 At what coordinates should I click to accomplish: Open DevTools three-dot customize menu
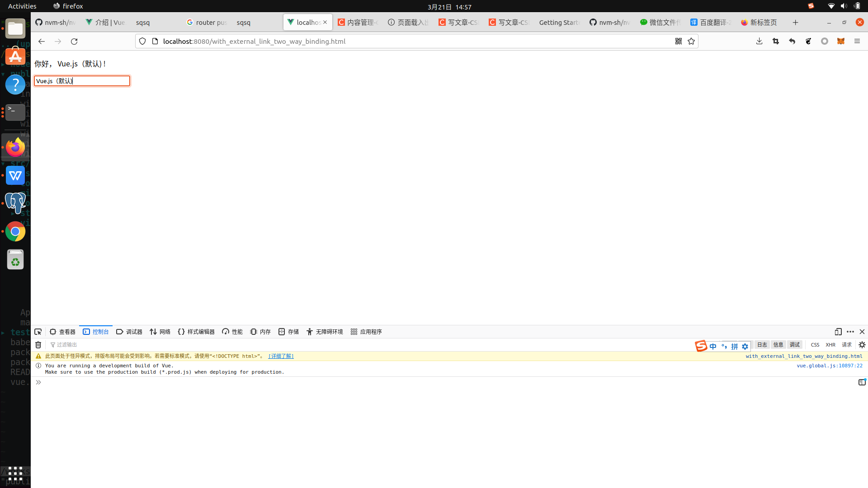[x=850, y=332]
